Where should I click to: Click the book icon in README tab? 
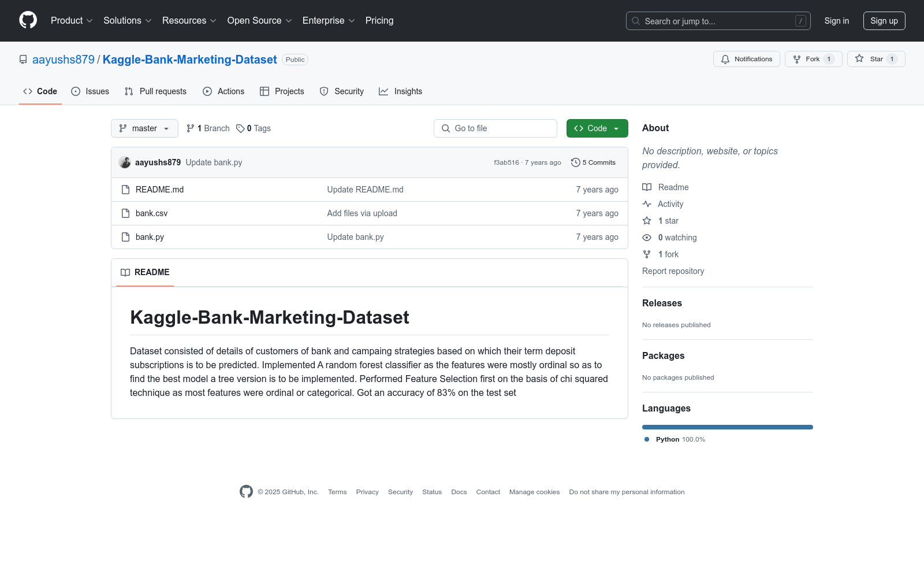click(x=125, y=272)
